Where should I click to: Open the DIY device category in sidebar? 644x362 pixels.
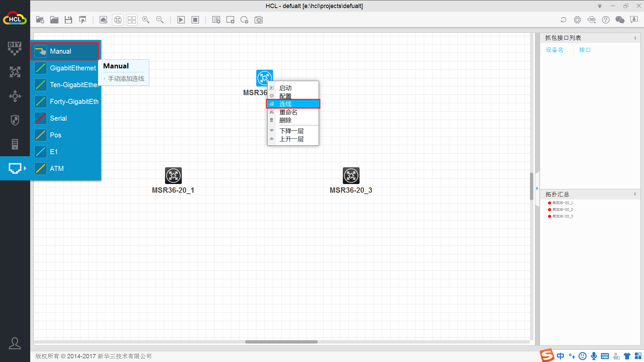[x=15, y=48]
